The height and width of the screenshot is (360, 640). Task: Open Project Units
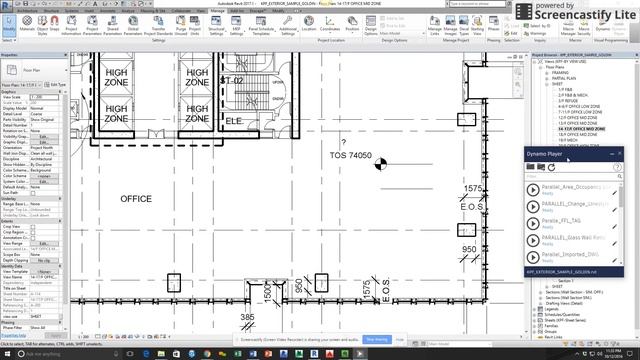[x=195, y=25]
